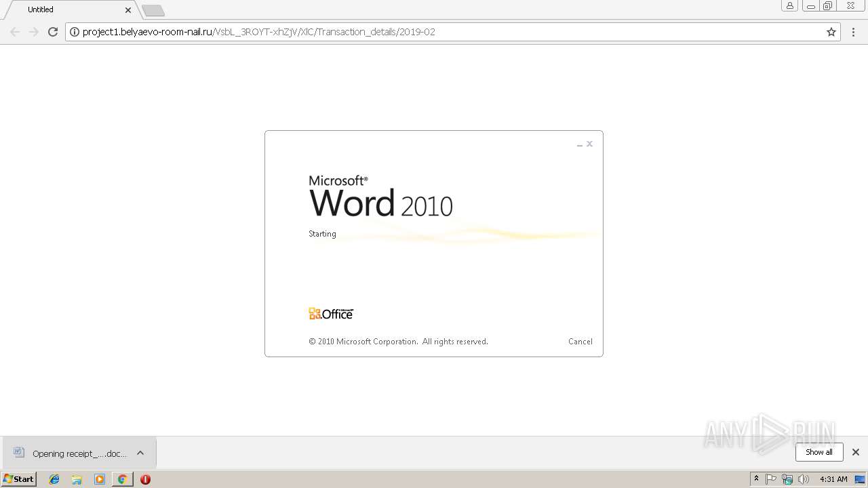Image resolution: width=868 pixels, height=488 pixels.
Task: Close the Untitled tab
Action: point(128,10)
